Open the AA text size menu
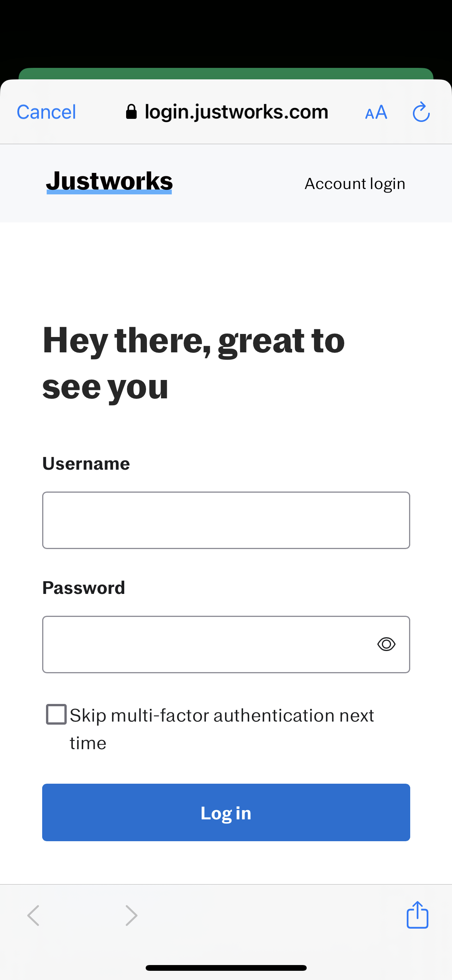Viewport: 452px width, 980px height. (376, 113)
